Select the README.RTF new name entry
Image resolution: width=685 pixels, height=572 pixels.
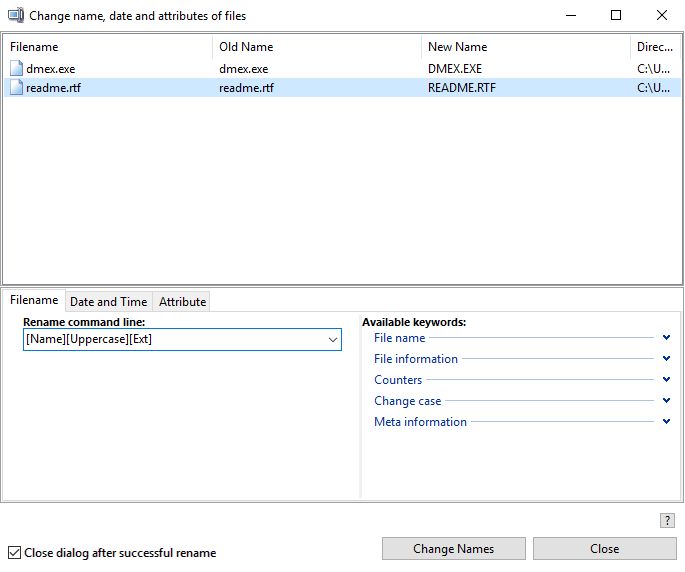click(461, 88)
